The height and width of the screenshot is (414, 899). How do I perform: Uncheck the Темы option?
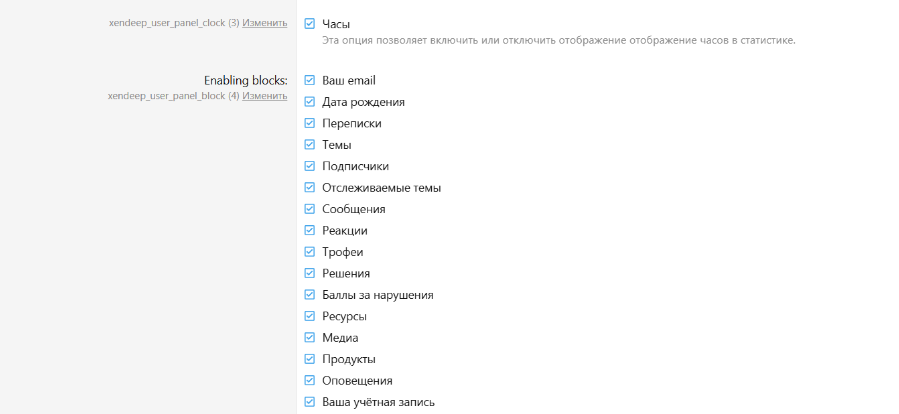point(310,145)
